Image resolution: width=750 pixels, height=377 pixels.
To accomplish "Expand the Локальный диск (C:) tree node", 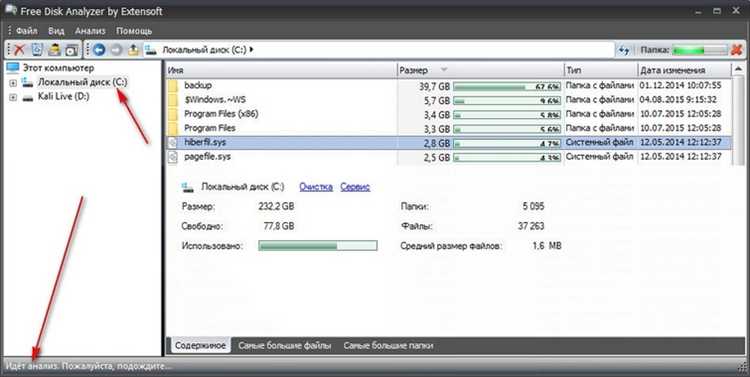I will (13, 83).
